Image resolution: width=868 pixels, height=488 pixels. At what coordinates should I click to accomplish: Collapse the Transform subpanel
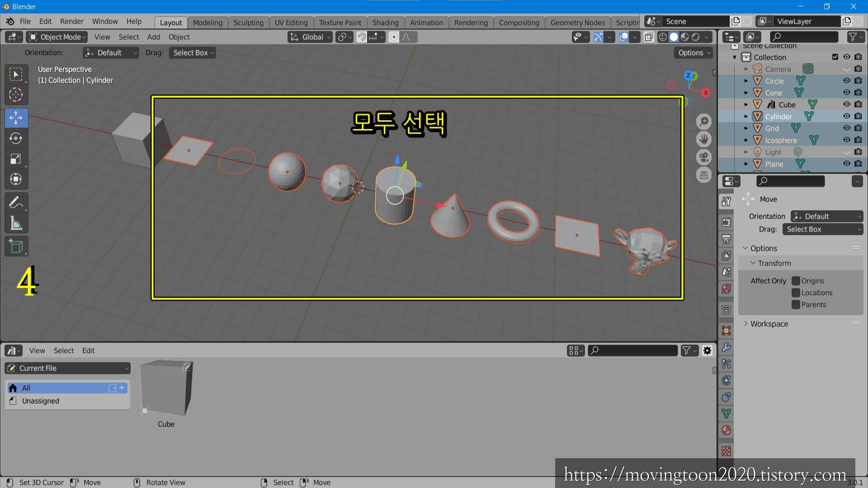pos(753,263)
